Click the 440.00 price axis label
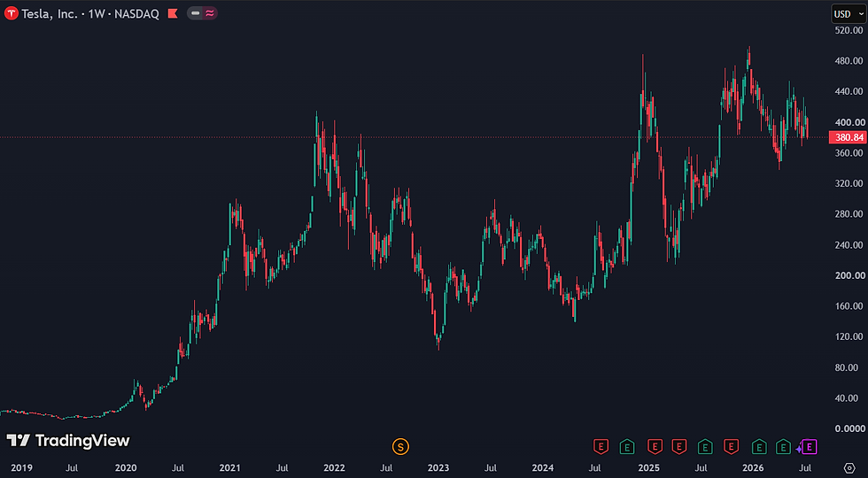 pyautogui.click(x=849, y=91)
